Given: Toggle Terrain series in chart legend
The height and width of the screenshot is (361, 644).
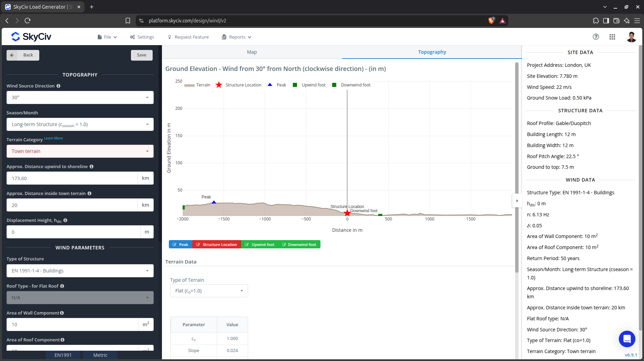Looking at the screenshot, I should 197,85.
